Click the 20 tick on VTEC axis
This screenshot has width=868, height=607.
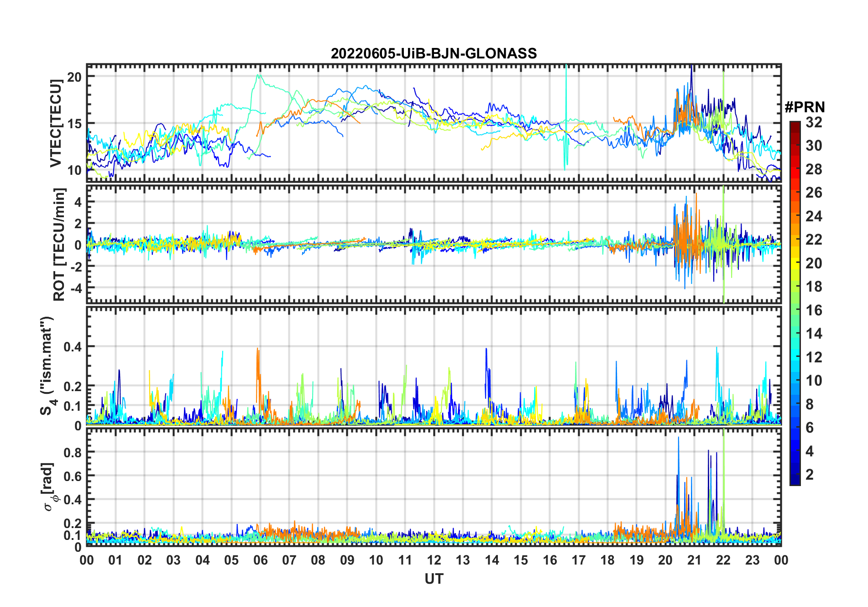click(x=74, y=77)
